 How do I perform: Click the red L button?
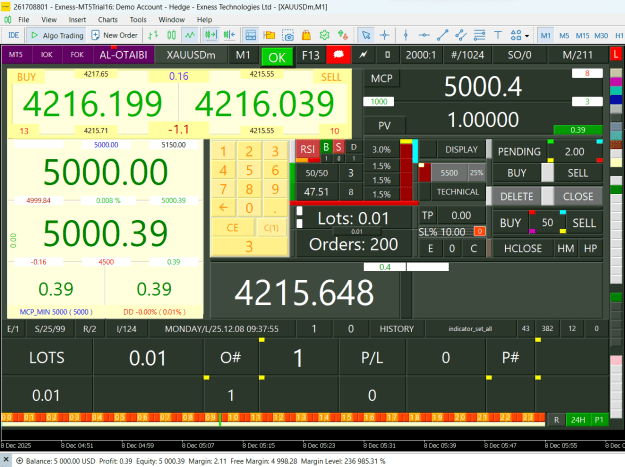[615, 55]
